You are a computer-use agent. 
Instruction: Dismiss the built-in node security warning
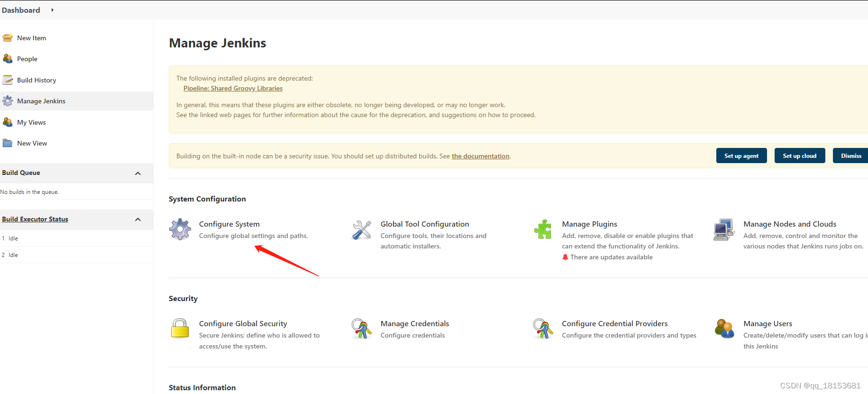pyautogui.click(x=851, y=156)
